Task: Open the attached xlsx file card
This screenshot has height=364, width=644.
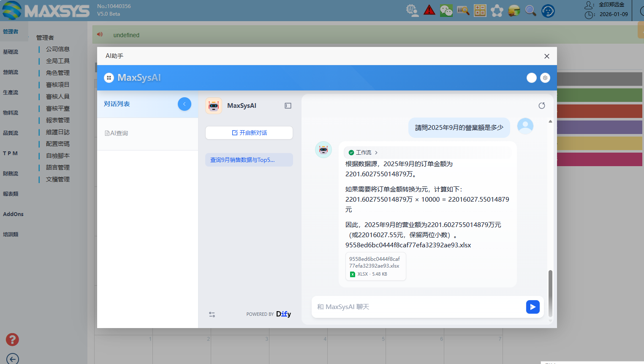Action: [375, 266]
